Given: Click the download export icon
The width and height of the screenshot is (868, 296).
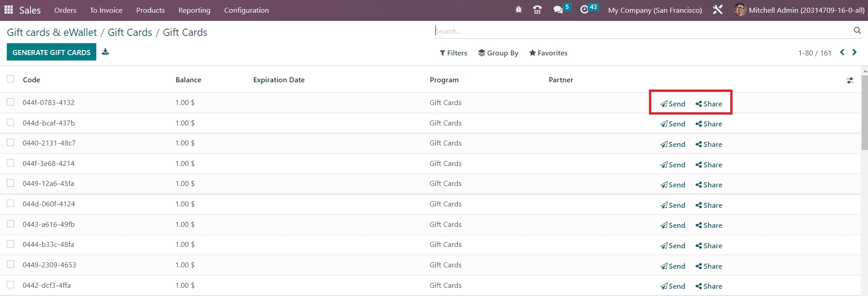Looking at the screenshot, I should click(x=105, y=52).
